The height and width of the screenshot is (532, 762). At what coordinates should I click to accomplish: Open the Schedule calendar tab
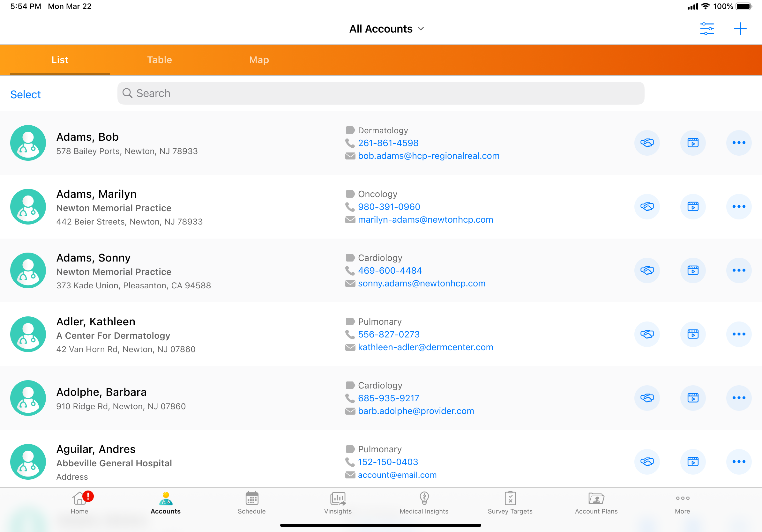point(251,503)
